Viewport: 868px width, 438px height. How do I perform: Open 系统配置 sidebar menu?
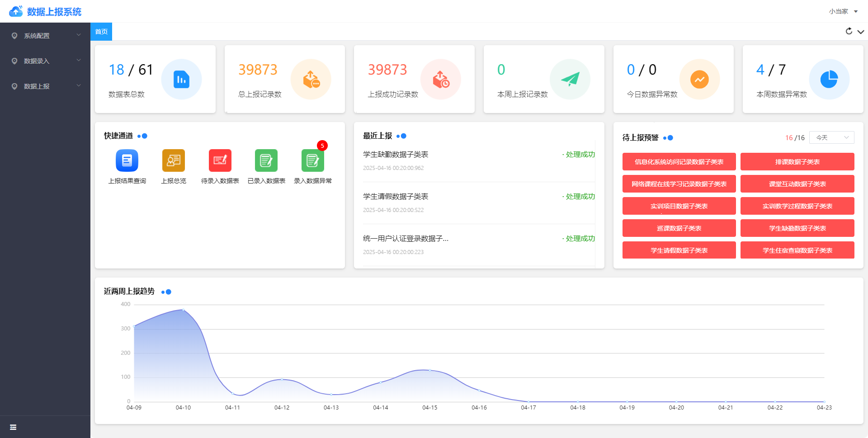tap(45, 36)
